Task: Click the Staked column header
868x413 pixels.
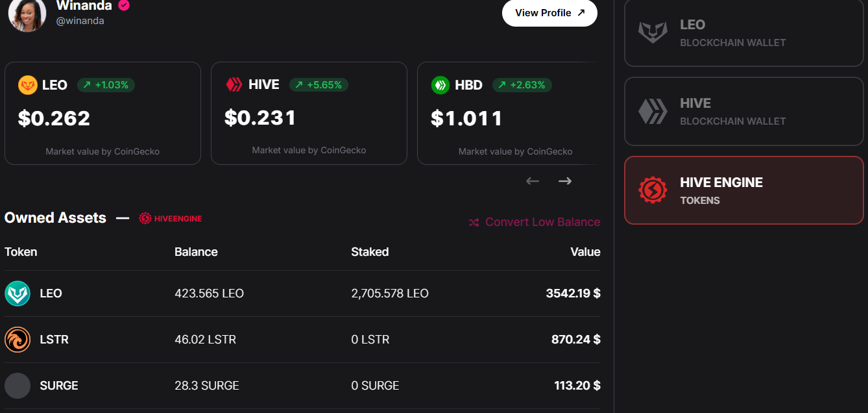Action: (x=370, y=252)
